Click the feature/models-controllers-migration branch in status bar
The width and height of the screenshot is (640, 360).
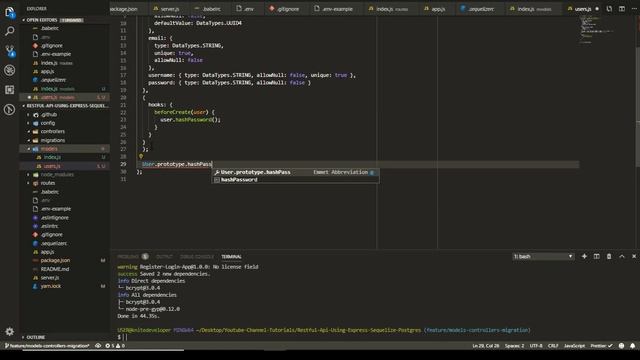pos(47,346)
